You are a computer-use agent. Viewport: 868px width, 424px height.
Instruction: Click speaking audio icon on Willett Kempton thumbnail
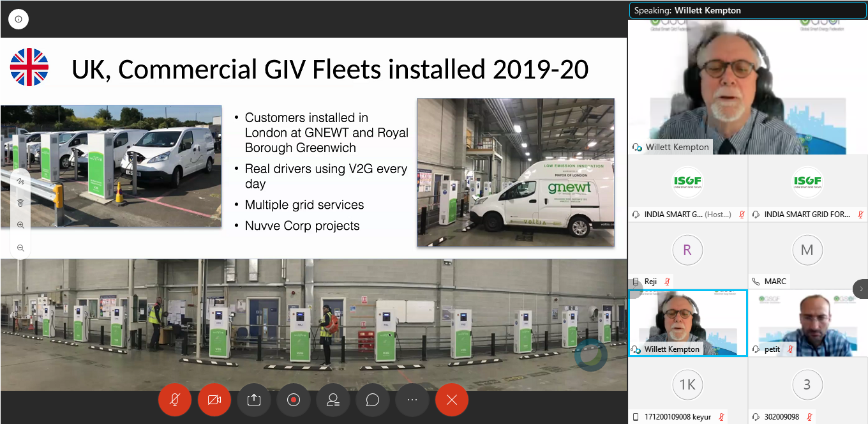637,349
